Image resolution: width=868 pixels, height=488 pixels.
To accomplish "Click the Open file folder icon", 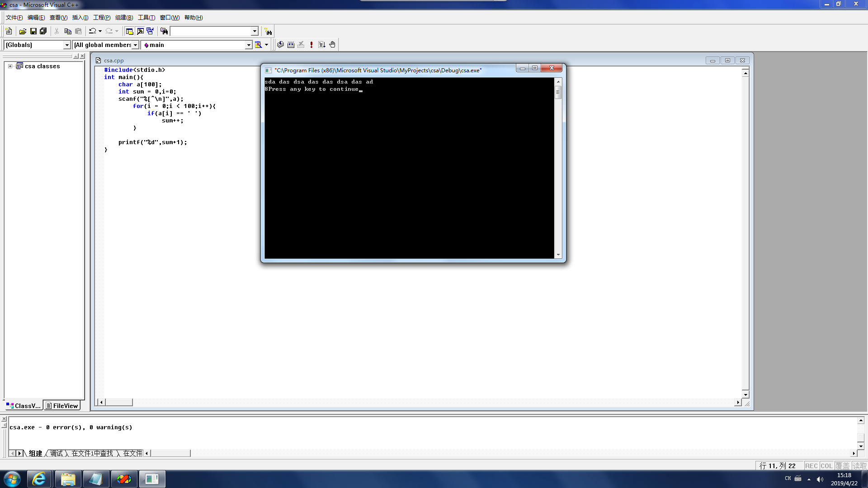I will [x=23, y=31].
